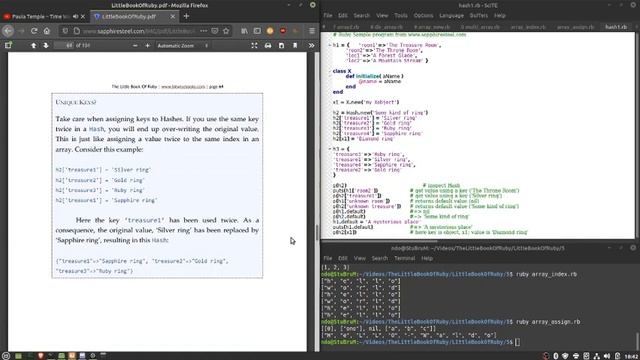Open SciTE Language menu
The image size is (640, 360).
click(x=451, y=16)
